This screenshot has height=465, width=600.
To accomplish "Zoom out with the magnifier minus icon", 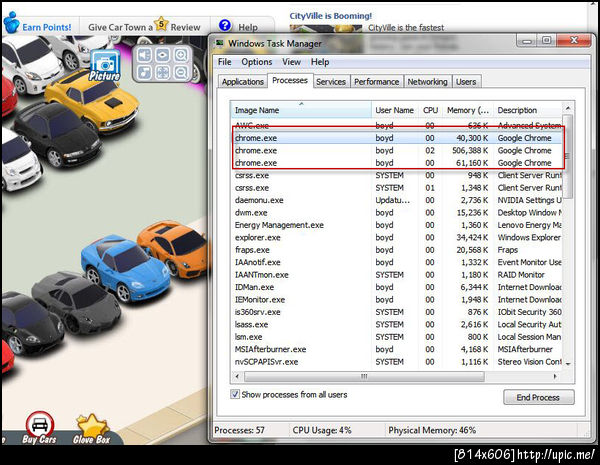I will [181, 72].
